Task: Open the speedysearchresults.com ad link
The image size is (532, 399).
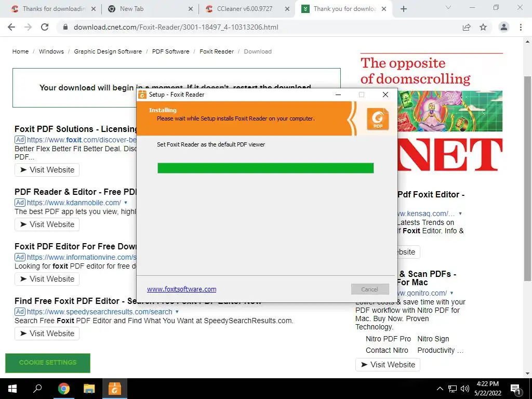Action: [x=99, y=312]
